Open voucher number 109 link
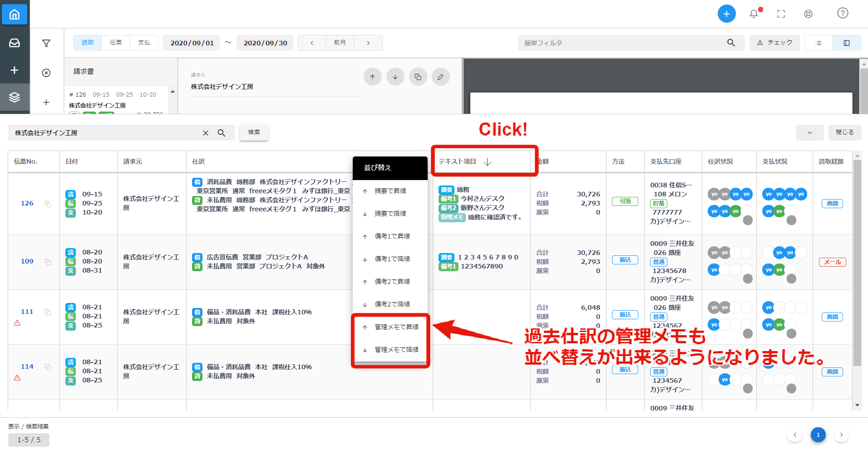The height and width of the screenshot is (449, 868). coord(27,261)
